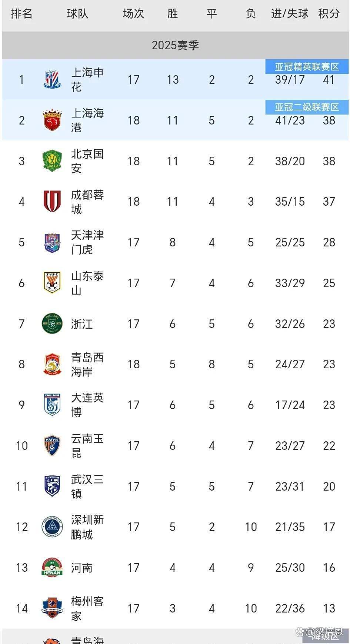Tap the Shandong Taishan team badge
This screenshot has width=350, height=644.
pyautogui.click(x=52, y=283)
